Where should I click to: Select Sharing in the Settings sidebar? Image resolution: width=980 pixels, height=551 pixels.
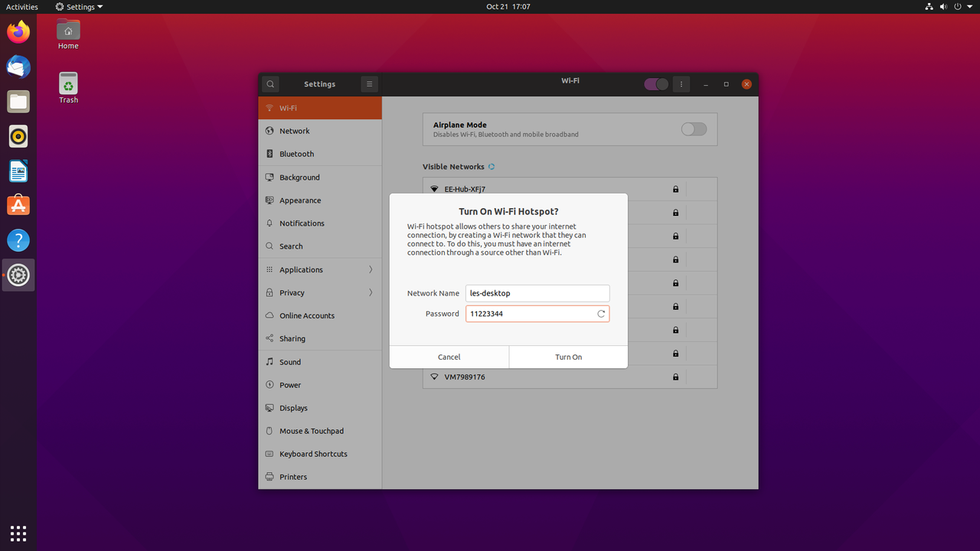tap(320, 338)
